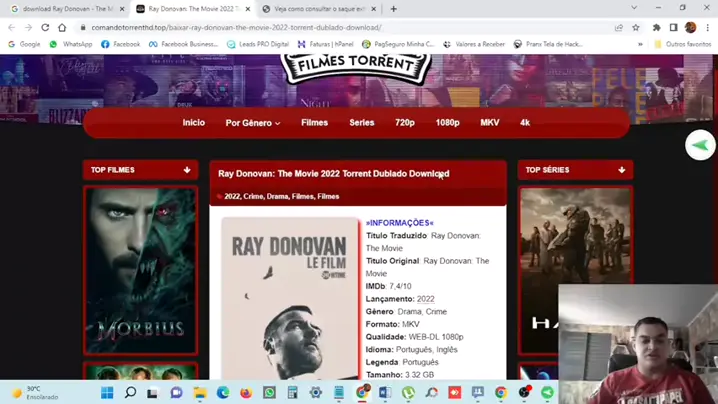
Task: Open 'Ray Donovan: The Movie 2022 Torrent Dublado' title
Action: pos(333,174)
